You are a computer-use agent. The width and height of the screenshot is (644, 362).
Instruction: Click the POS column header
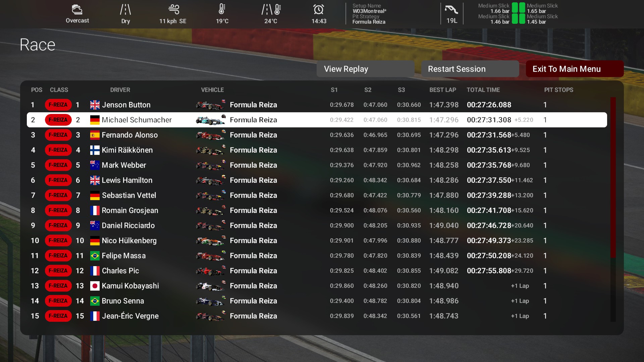click(x=37, y=90)
